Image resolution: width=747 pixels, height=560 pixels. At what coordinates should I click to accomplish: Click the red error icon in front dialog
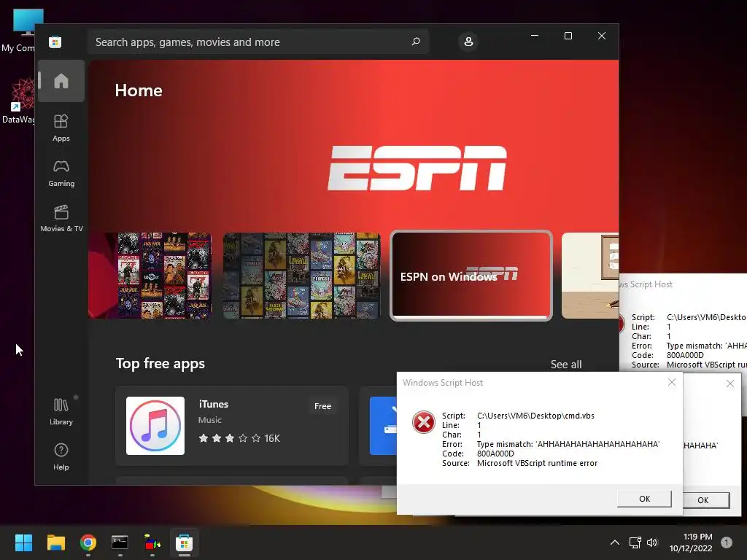pos(424,422)
